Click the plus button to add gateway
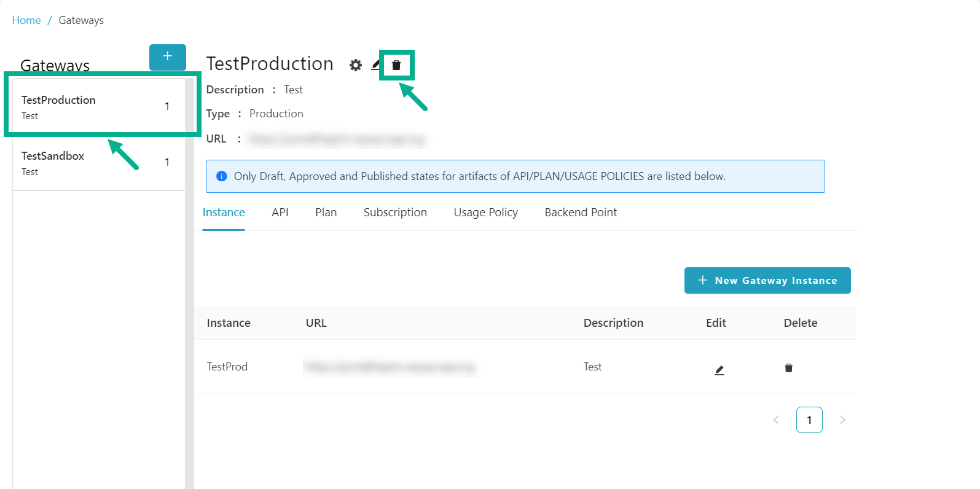Viewport: 980px width, 489px height. point(167,57)
